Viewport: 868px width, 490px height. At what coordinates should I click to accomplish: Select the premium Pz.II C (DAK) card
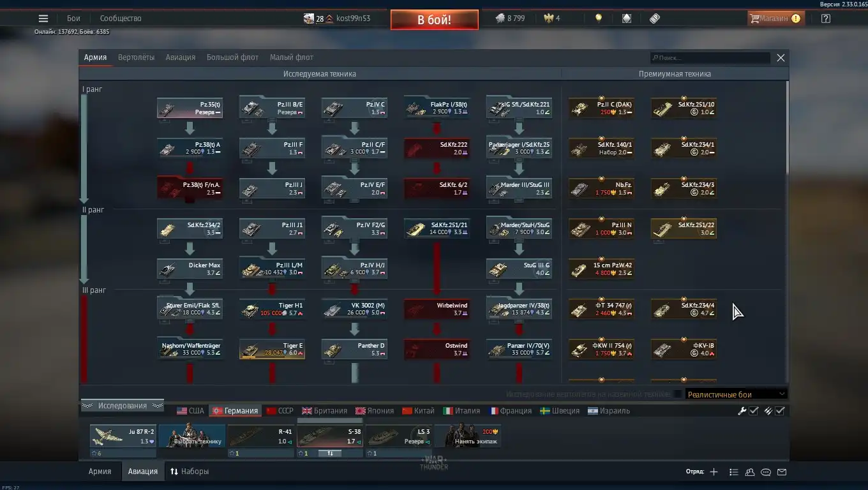pyautogui.click(x=601, y=108)
